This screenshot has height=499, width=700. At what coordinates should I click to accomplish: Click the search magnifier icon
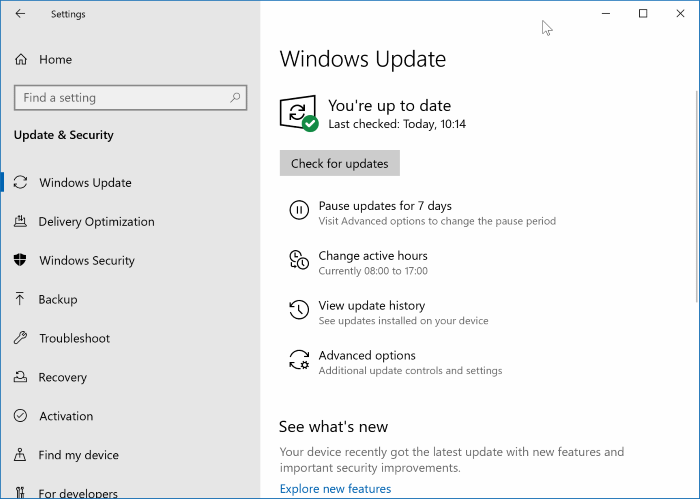pyautogui.click(x=235, y=97)
